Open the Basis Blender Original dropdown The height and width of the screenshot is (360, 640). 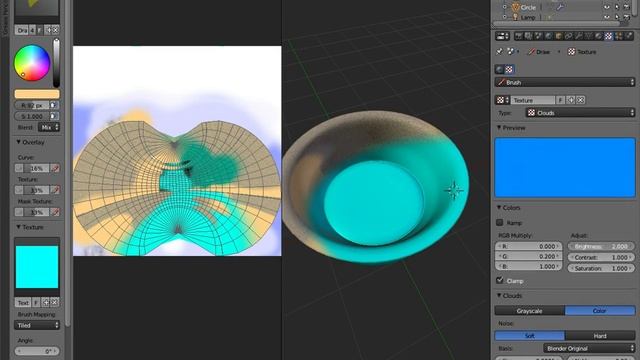pyautogui.click(x=589, y=349)
